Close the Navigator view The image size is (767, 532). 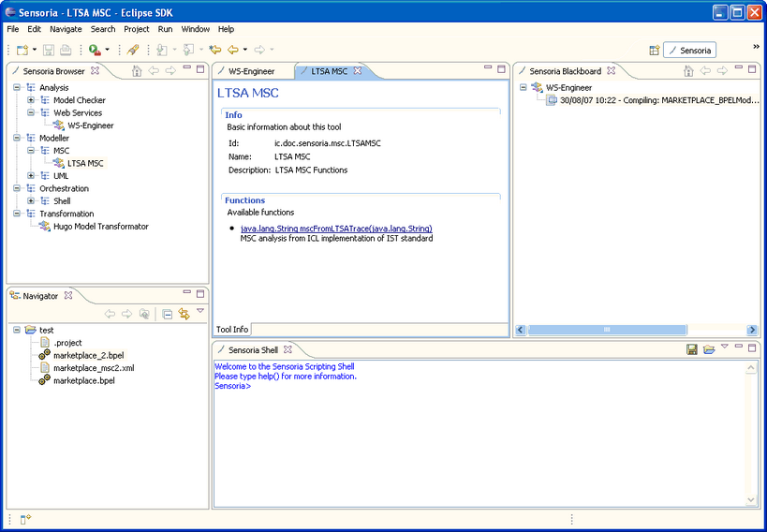coord(68,295)
